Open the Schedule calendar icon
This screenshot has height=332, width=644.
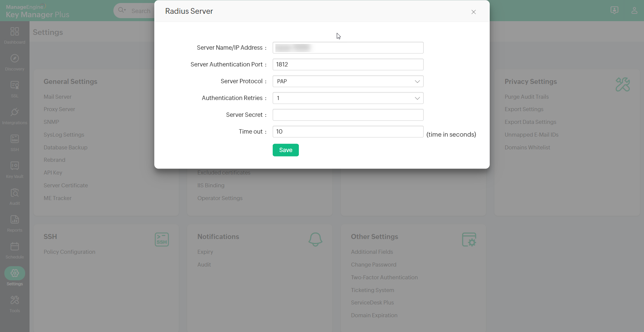14,246
